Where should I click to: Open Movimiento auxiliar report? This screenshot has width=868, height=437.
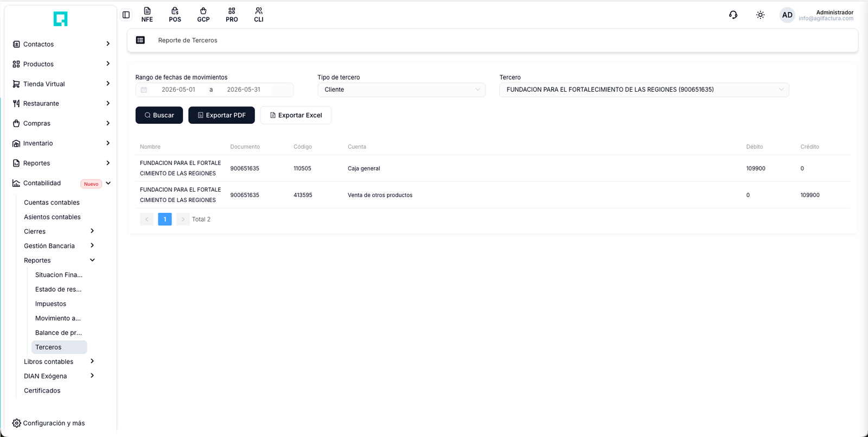58,318
